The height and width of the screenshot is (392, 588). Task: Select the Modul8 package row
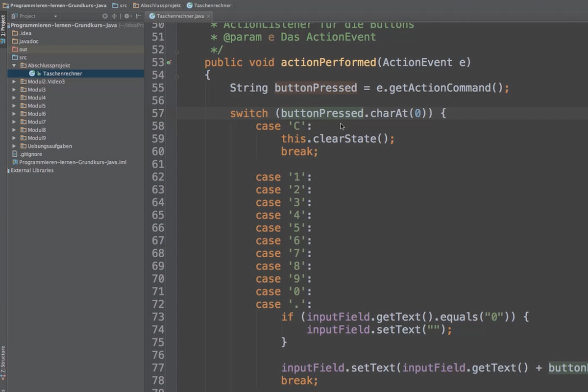76,130
